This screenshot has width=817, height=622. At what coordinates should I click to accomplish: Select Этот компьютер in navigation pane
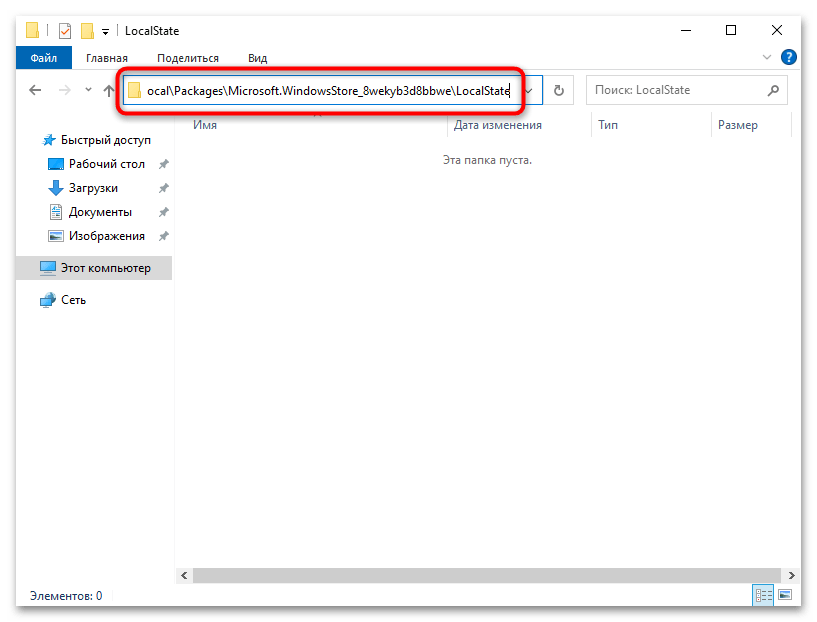94,268
